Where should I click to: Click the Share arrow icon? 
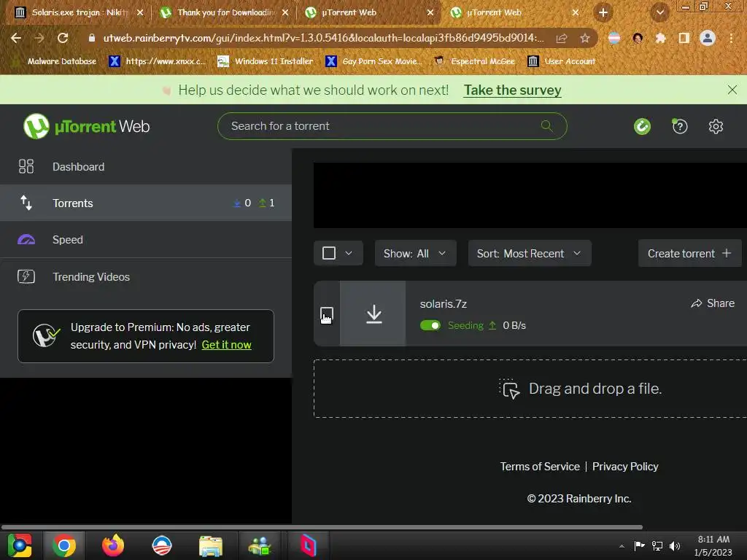coord(697,303)
